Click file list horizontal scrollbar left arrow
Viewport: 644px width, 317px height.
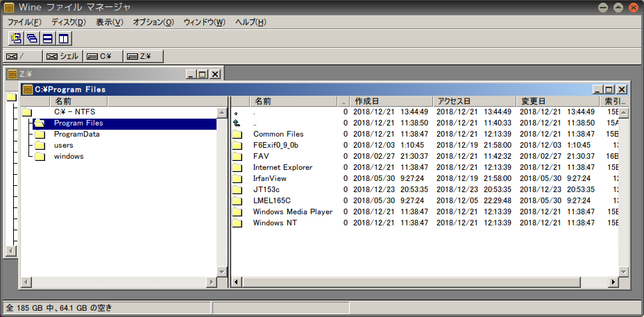237,282
